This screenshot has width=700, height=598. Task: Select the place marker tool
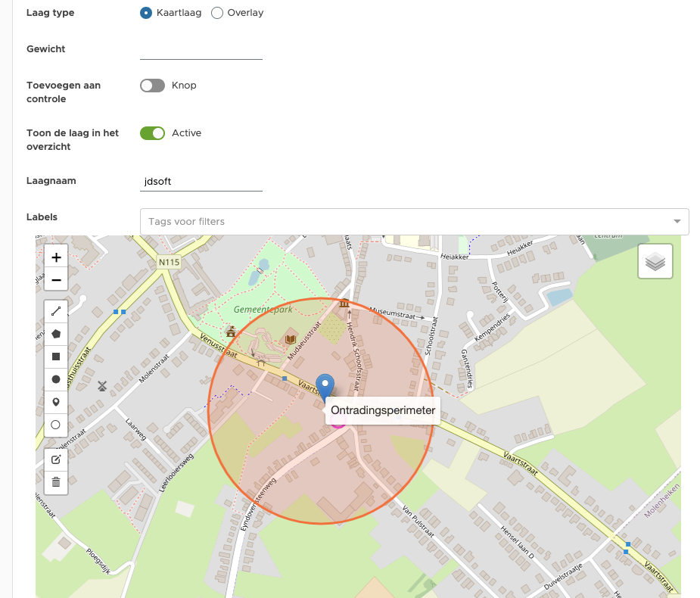56,402
